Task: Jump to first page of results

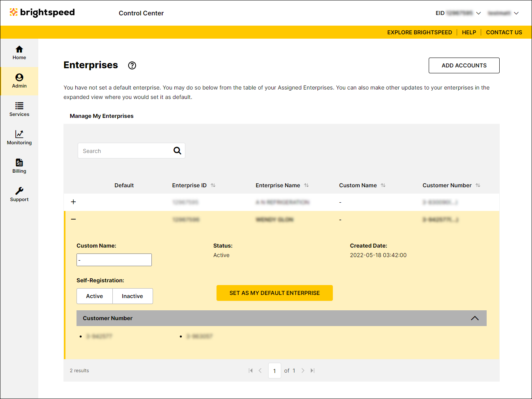Action: point(251,371)
